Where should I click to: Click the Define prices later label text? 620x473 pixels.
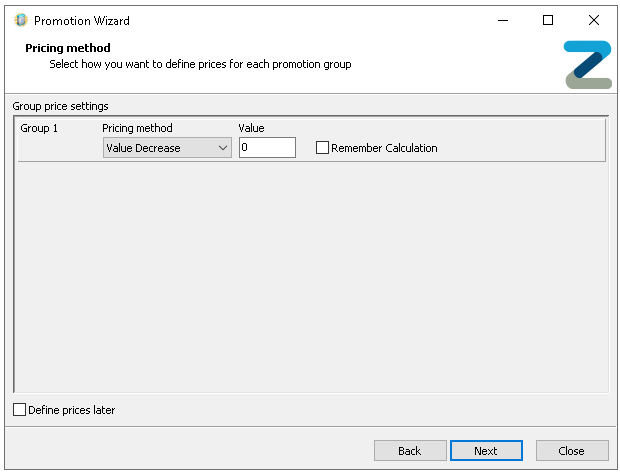pyautogui.click(x=71, y=410)
